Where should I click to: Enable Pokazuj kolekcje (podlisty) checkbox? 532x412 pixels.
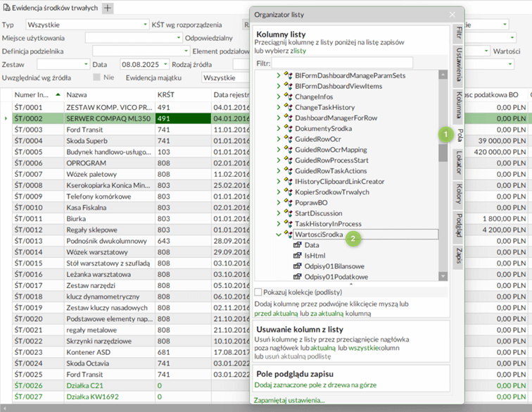258,292
